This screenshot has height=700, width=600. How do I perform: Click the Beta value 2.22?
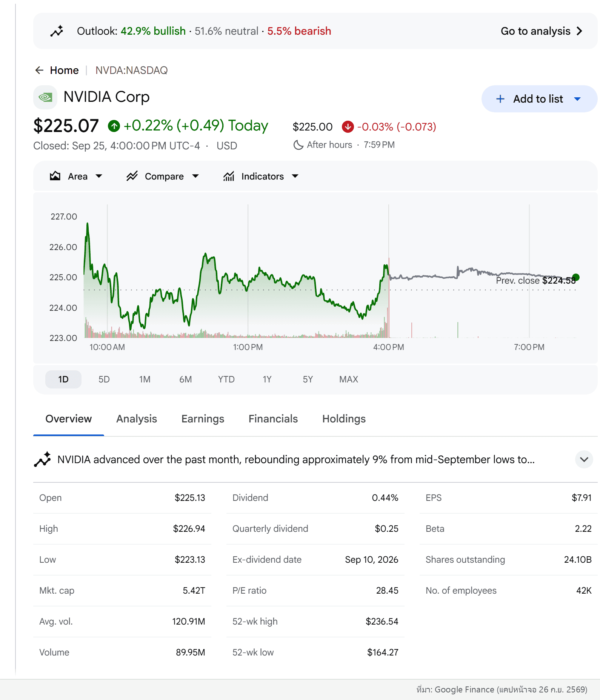(x=583, y=529)
